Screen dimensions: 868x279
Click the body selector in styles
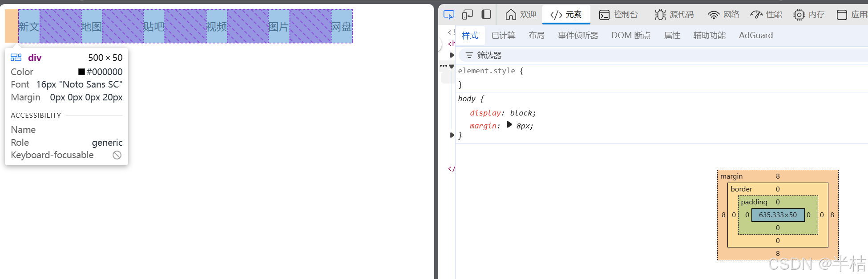[x=467, y=99]
